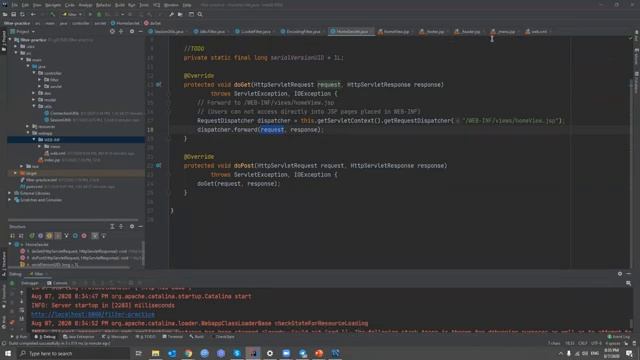Open the Console tab in Debug panel

[57, 283]
